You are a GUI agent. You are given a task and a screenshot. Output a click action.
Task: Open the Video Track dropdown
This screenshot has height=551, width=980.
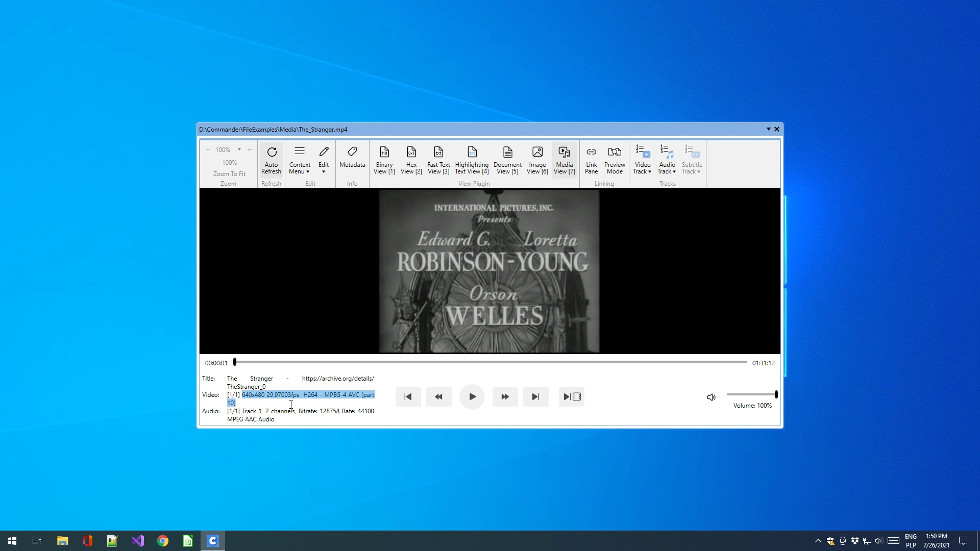[x=642, y=160]
